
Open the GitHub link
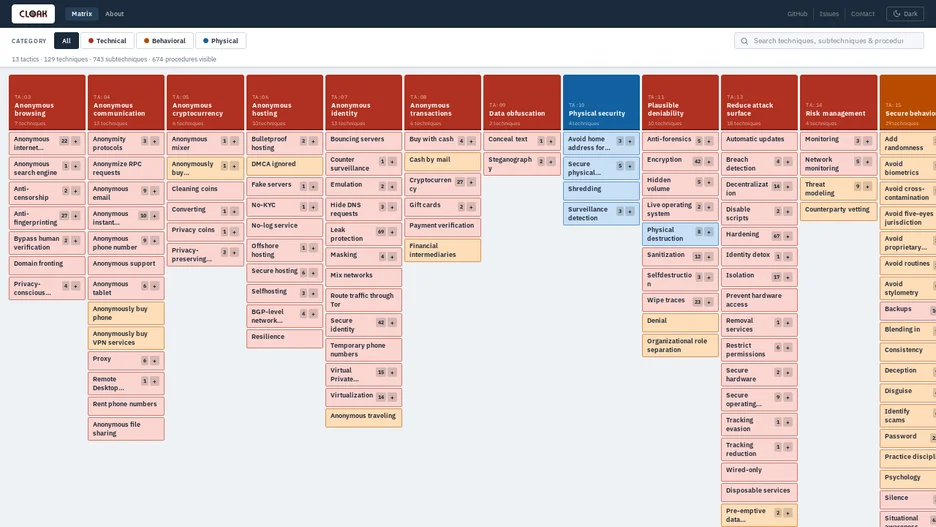[x=797, y=14]
